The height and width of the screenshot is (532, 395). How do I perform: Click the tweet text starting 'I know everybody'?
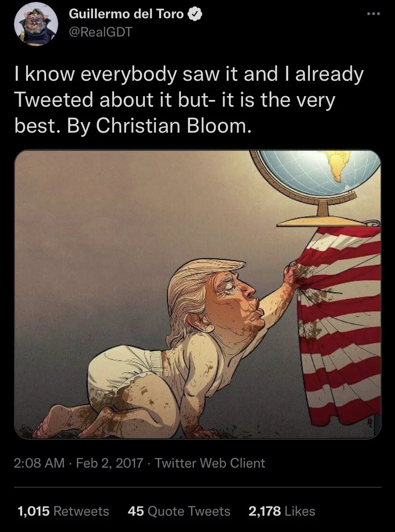[x=189, y=100]
